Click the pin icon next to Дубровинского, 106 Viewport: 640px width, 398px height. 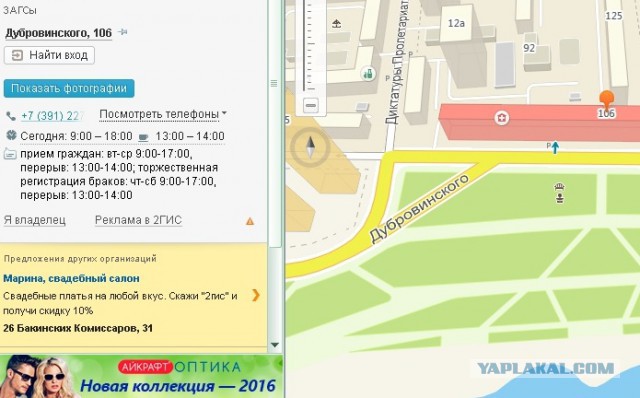122,32
